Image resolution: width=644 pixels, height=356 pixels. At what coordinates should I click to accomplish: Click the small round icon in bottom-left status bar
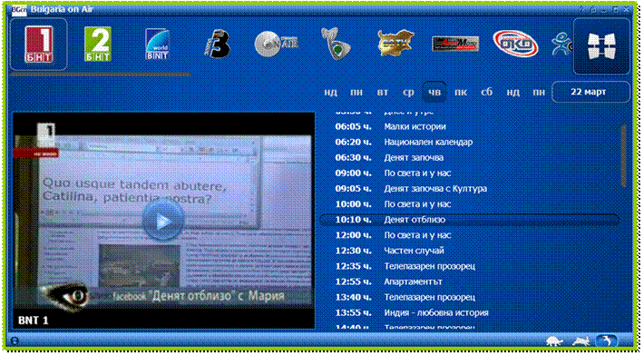click(x=15, y=341)
